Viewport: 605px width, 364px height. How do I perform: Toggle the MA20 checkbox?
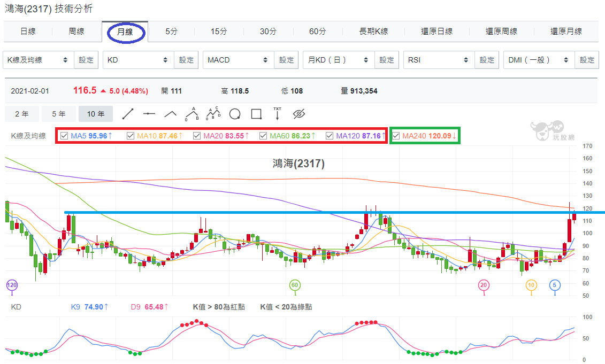pos(197,136)
